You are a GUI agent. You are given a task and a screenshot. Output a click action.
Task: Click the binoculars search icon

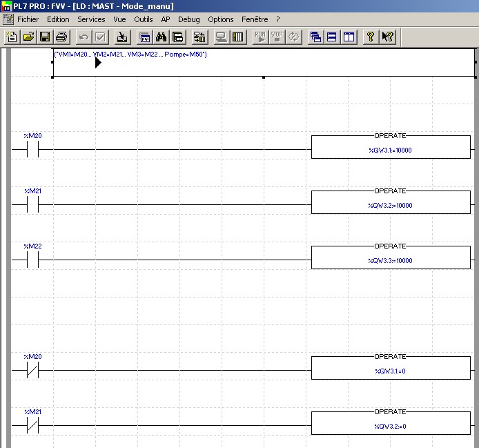162,37
